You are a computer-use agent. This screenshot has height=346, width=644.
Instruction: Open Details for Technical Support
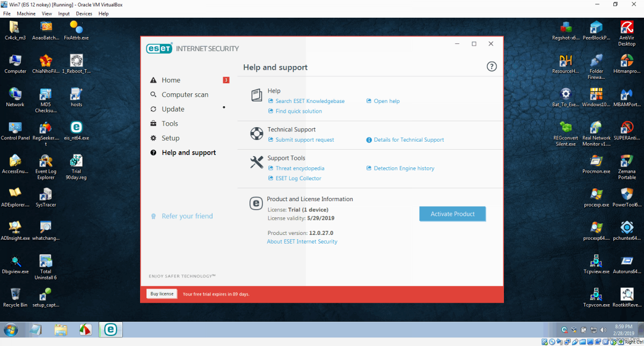coord(408,140)
